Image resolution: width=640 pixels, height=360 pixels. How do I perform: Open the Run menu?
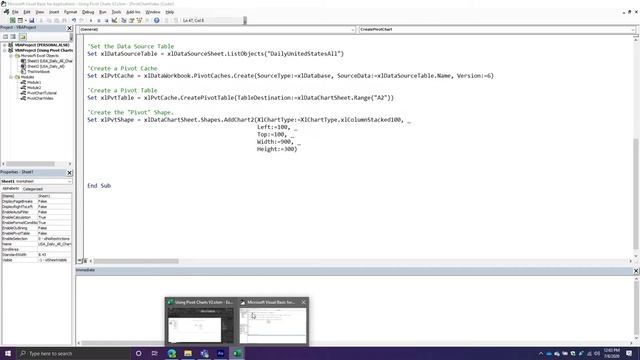[102, 12]
